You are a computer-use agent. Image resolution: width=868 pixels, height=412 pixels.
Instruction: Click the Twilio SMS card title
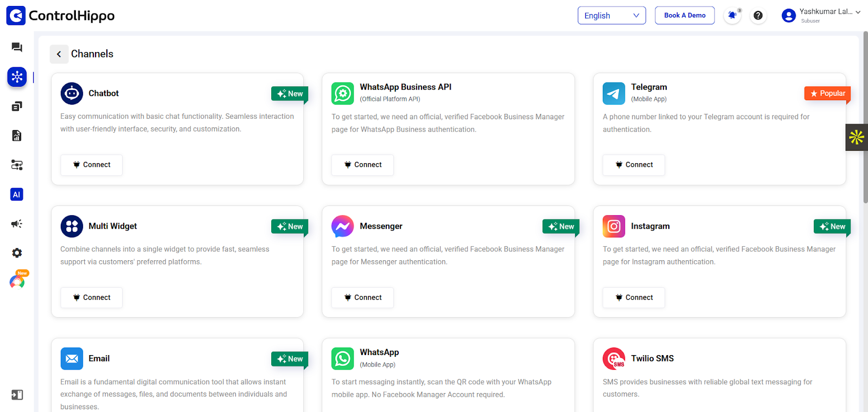tap(653, 358)
